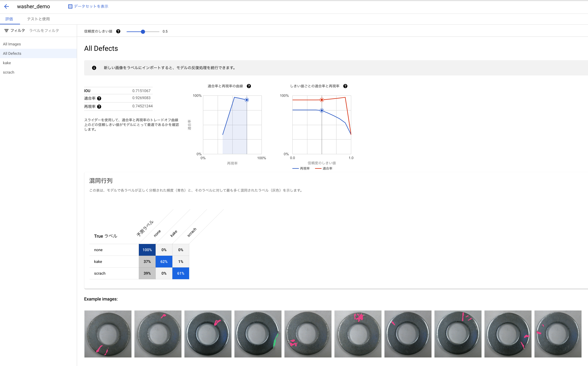Click the info icon in the notification banner
This screenshot has width=588, height=366.
point(94,68)
